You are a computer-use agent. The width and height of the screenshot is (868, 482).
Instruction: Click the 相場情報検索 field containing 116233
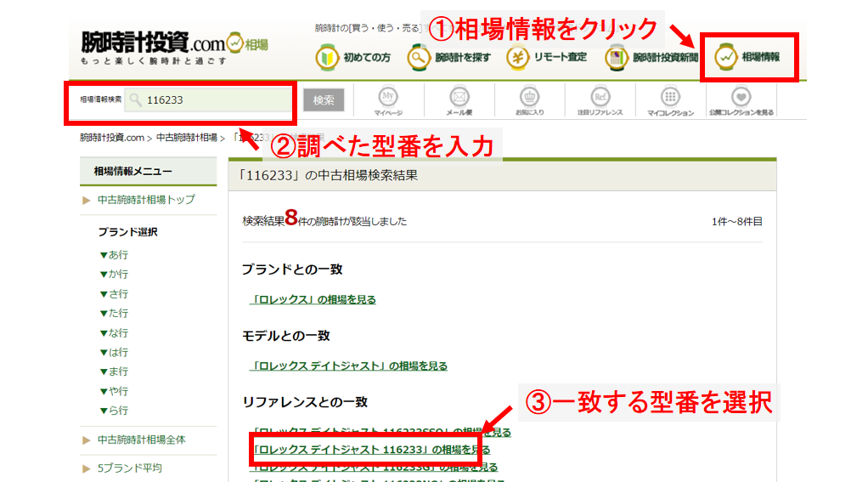tap(208, 99)
